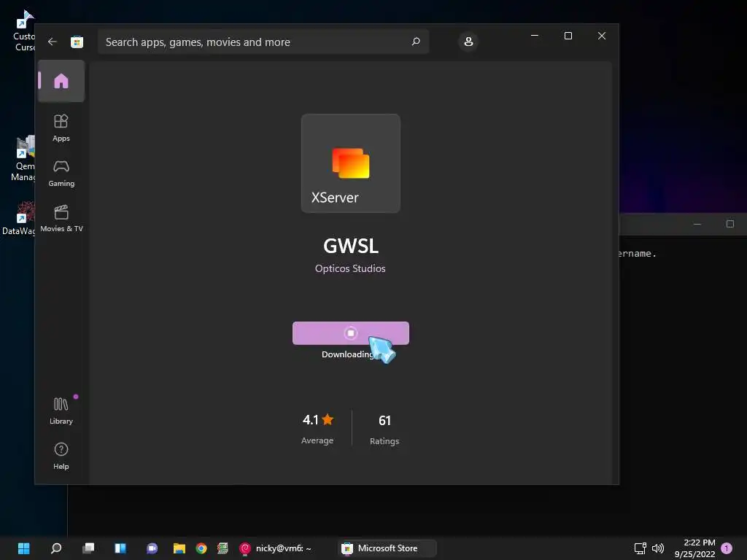Open File Explorer from taskbar
This screenshot has height=560, width=747.
click(x=179, y=548)
